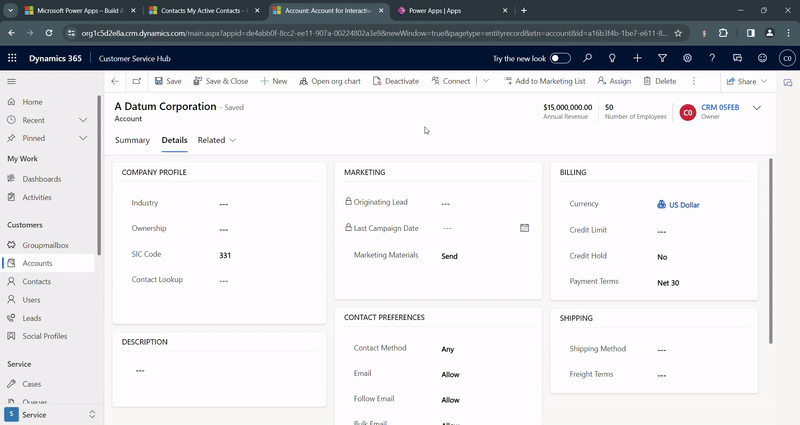Open the US Dollar currency link
Viewport: 800px width, 425px height.
coord(684,205)
